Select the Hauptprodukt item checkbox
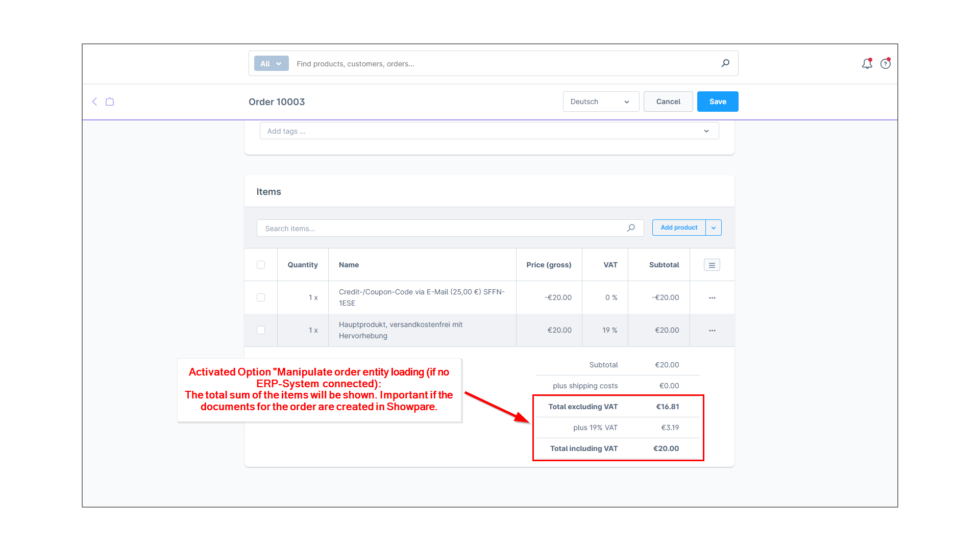 coord(261,330)
